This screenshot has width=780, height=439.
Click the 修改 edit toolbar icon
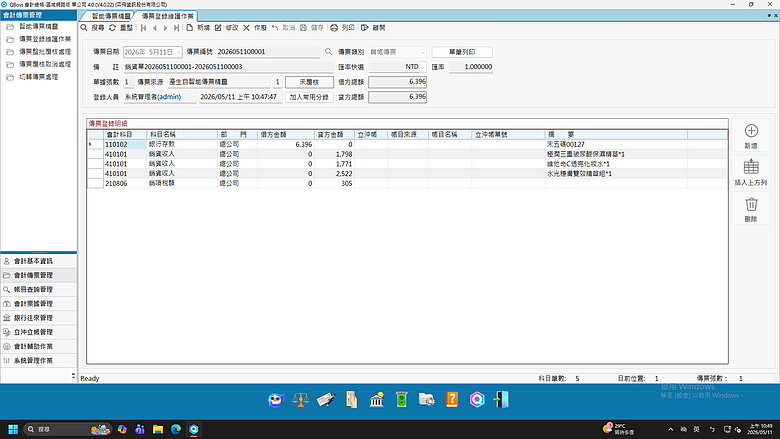[x=218, y=28]
